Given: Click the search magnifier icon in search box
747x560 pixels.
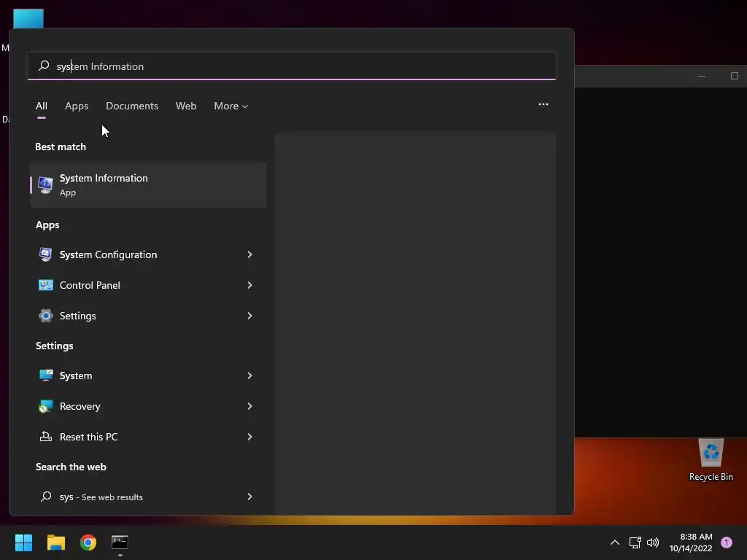Looking at the screenshot, I should [44, 66].
